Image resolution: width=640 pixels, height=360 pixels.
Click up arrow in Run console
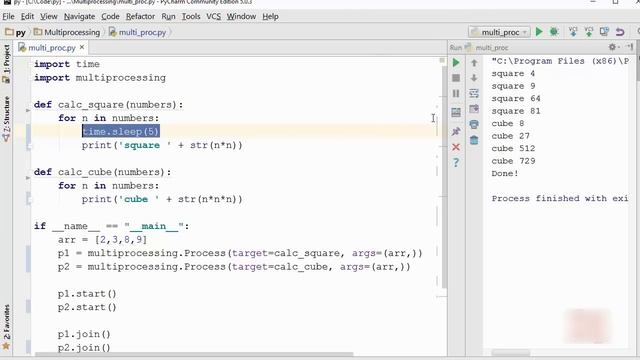474,62
